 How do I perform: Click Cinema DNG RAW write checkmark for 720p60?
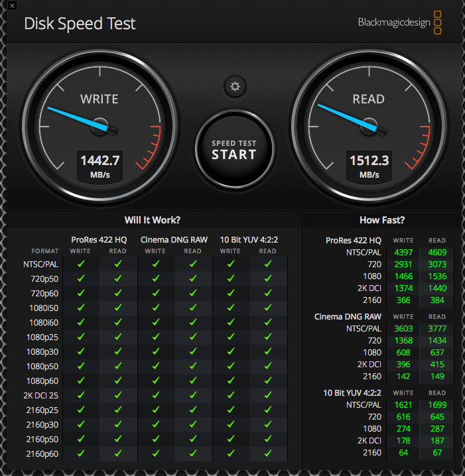point(156,293)
